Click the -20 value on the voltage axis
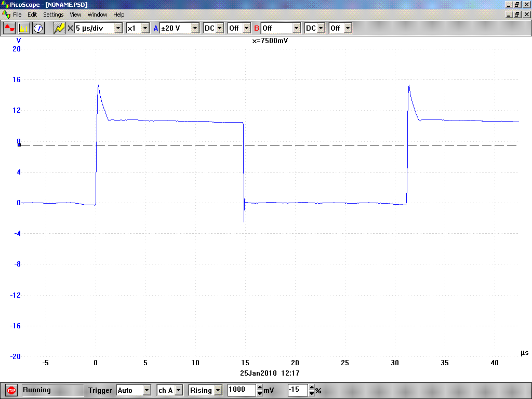 click(15, 356)
